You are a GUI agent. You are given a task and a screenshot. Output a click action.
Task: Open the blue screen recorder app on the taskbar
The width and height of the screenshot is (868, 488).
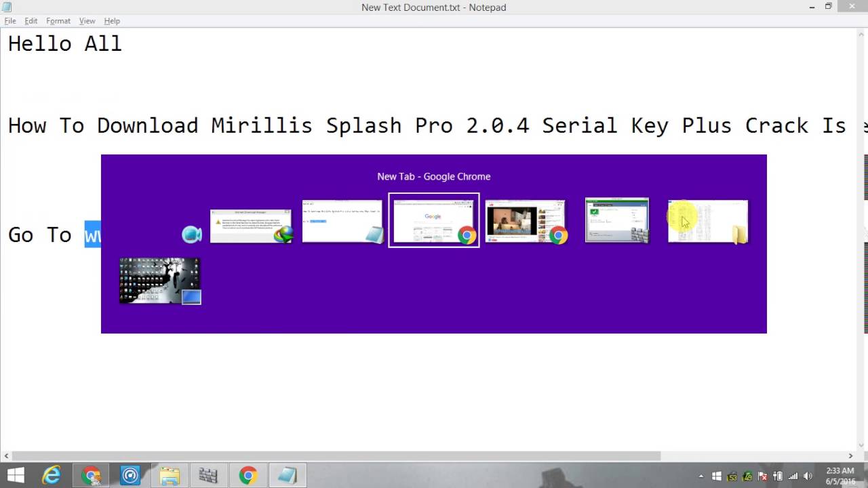click(131, 474)
